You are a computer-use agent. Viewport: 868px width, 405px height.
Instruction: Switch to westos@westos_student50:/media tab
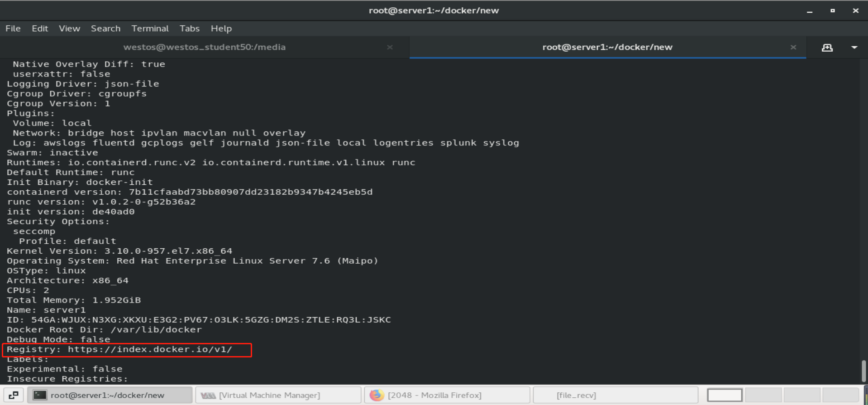[x=205, y=47]
